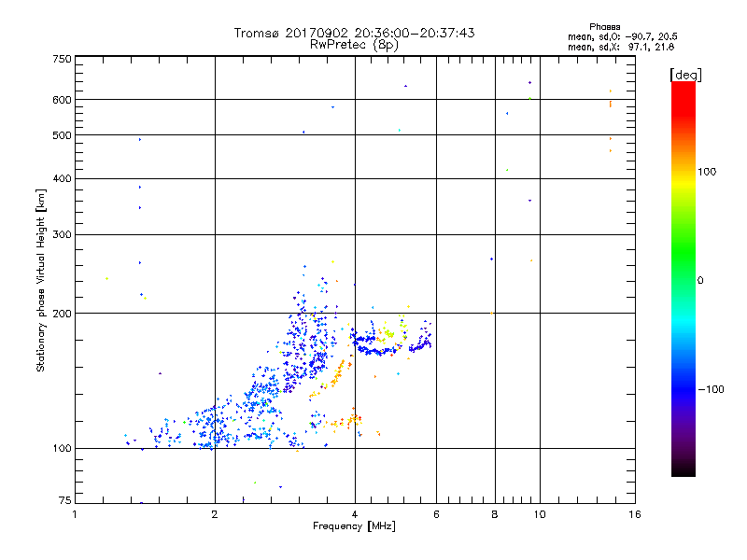Click the colorbar '100' tick label
Viewport: 747px width, 560px height.
(707, 172)
